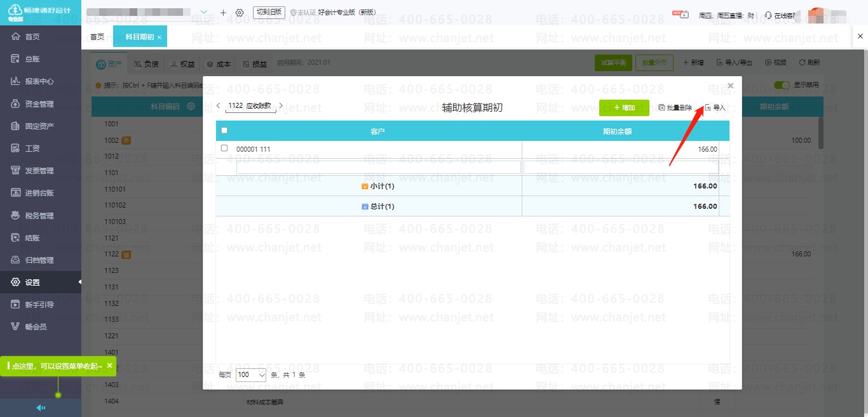
Task: Go to next account with right chevron
Action: [281, 106]
